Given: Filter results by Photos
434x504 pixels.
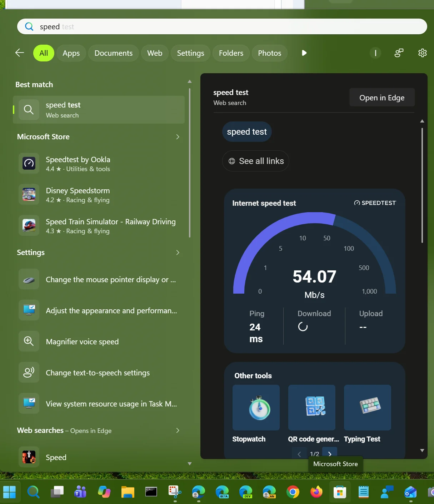Looking at the screenshot, I should 270,53.
